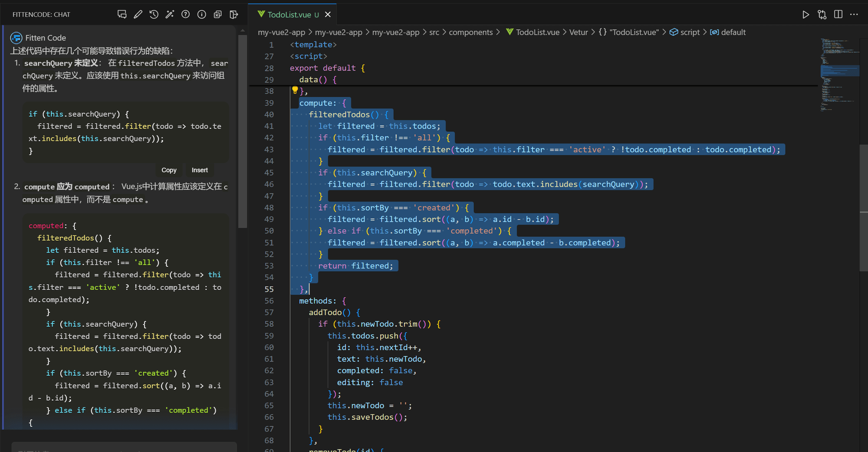Image resolution: width=868 pixels, height=452 pixels.
Task: Click the close-all stacked squares icon in chat header
Action: tap(218, 14)
